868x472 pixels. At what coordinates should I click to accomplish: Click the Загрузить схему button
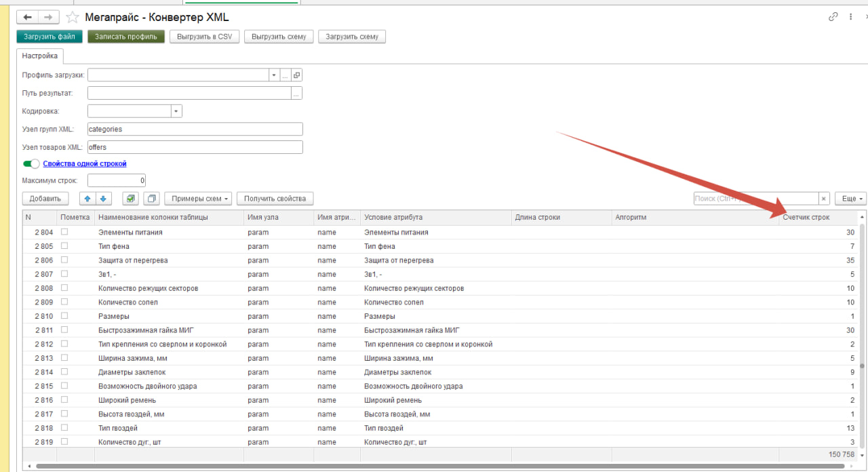[x=352, y=37]
